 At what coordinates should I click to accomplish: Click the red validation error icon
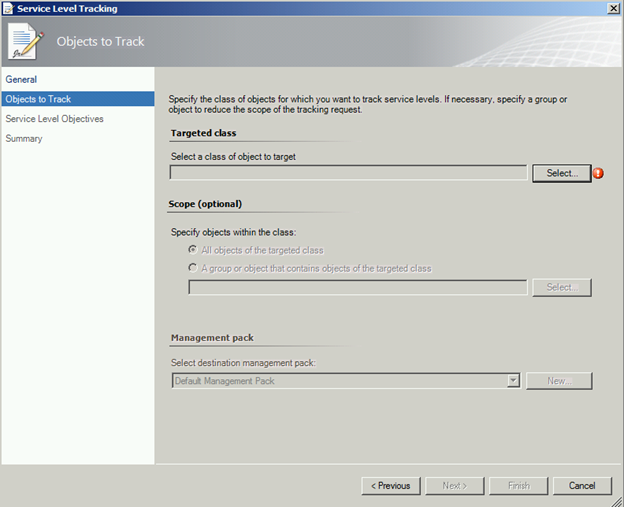(598, 174)
